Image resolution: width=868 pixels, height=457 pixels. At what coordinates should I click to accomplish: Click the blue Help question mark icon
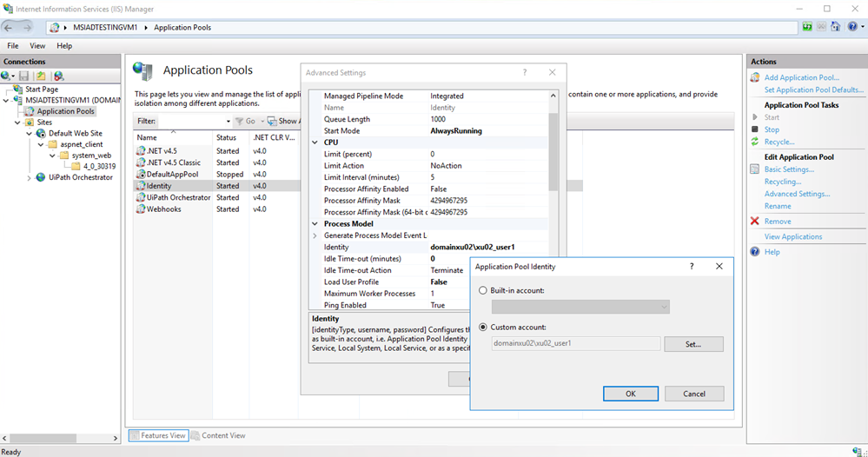tap(754, 252)
